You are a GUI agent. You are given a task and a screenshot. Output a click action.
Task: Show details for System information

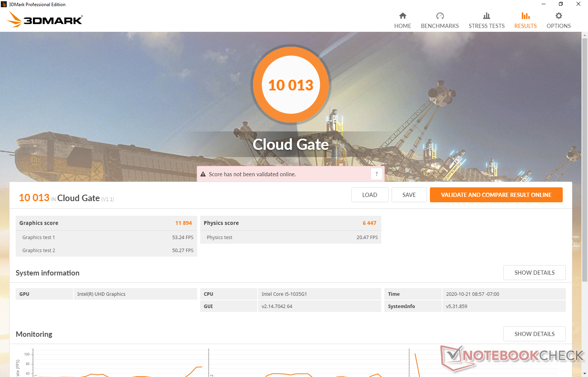coord(534,273)
